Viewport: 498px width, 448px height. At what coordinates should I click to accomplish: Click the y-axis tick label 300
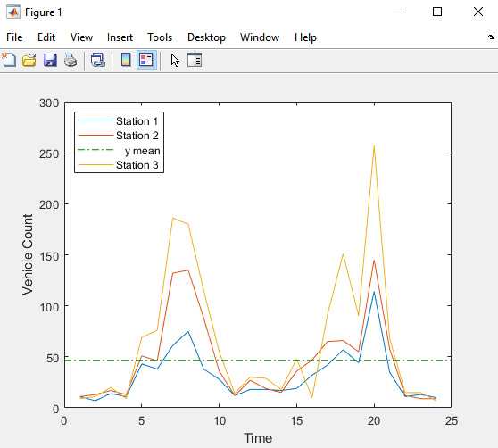click(49, 104)
